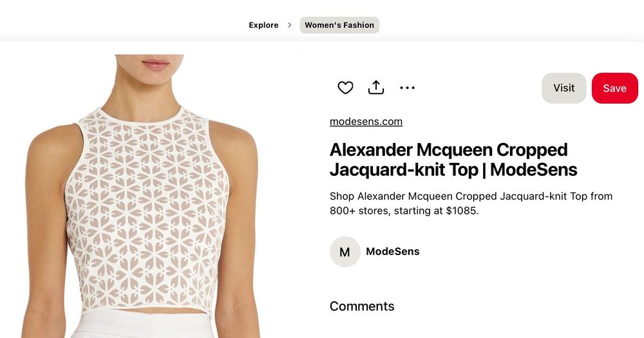
Task: Open the modesens.com source link
Action: (x=366, y=122)
